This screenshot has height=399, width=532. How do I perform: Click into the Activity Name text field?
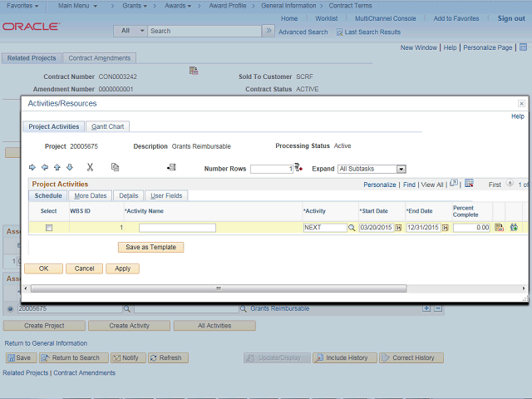[177, 227]
